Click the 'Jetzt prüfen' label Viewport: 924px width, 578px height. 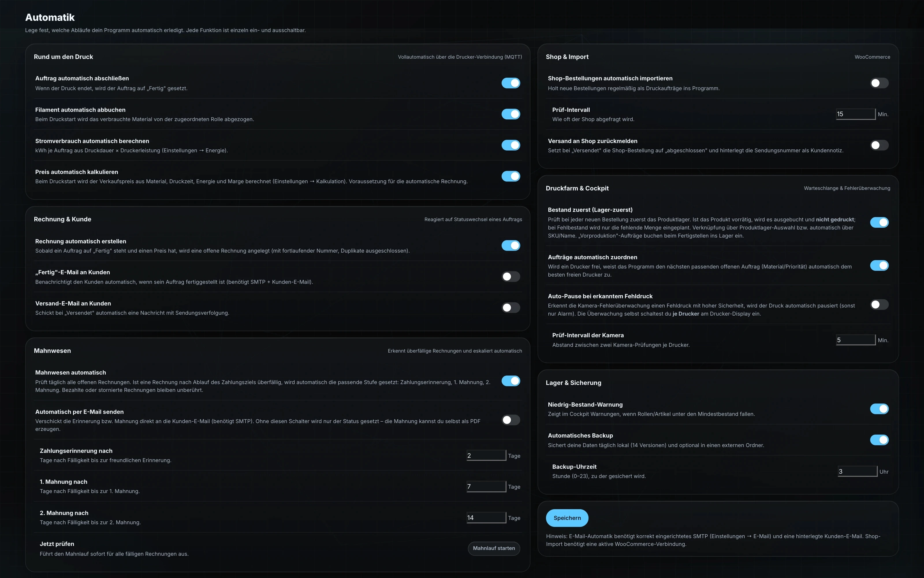[57, 544]
